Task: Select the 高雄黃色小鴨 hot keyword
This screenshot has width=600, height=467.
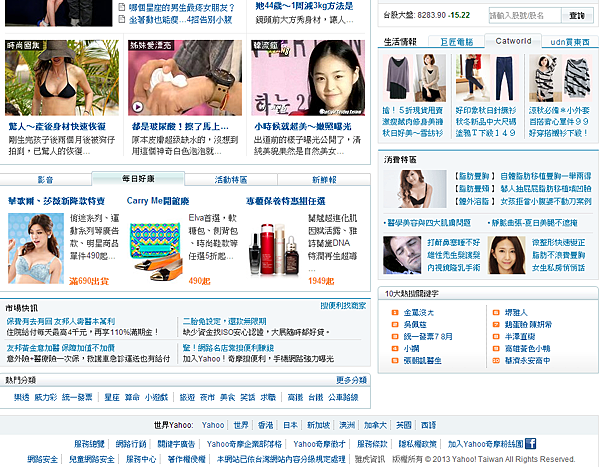Action: point(527,349)
